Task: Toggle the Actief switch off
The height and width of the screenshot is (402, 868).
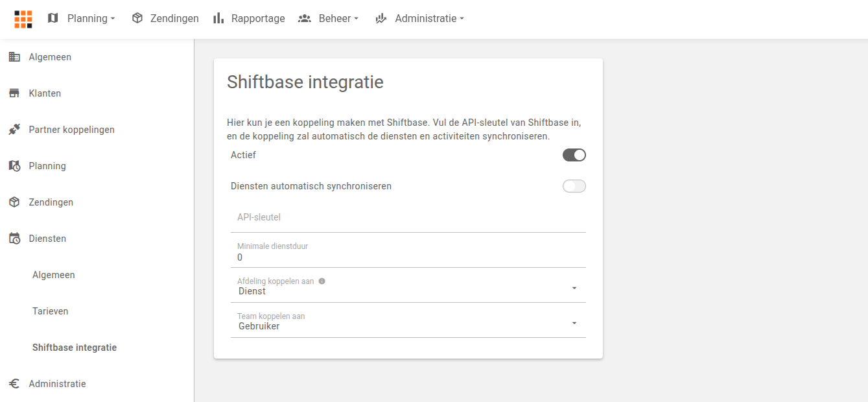Action: pos(574,155)
